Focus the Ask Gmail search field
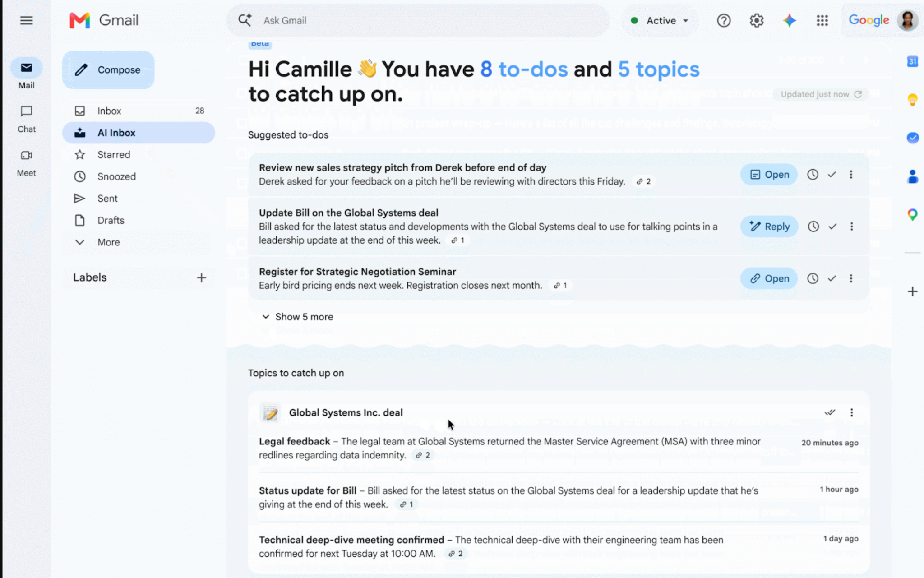This screenshot has width=924, height=578. click(x=418, y=20)
